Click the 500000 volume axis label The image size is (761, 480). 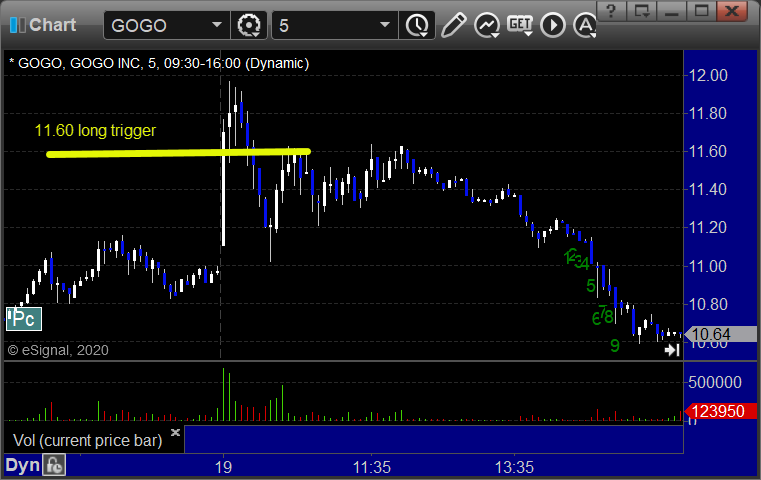[714, 382]
